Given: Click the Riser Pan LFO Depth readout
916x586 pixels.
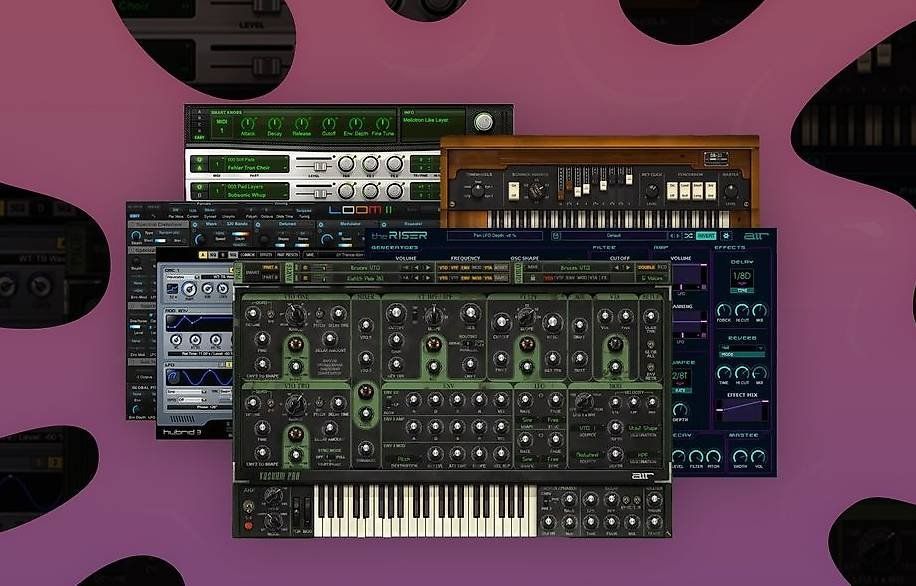Looking at the screenshot, I should (495, 235).
